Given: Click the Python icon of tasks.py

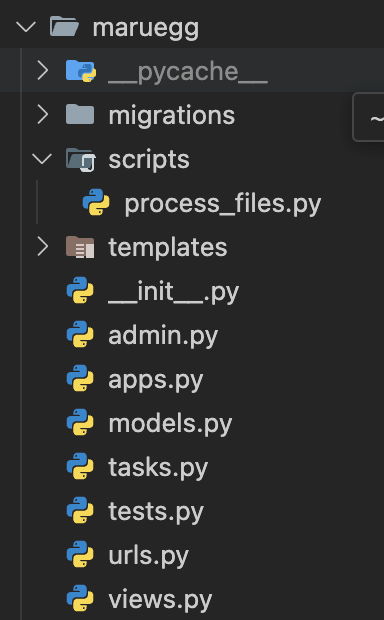Looking at the screenshot, I should [x=80, y=466].
